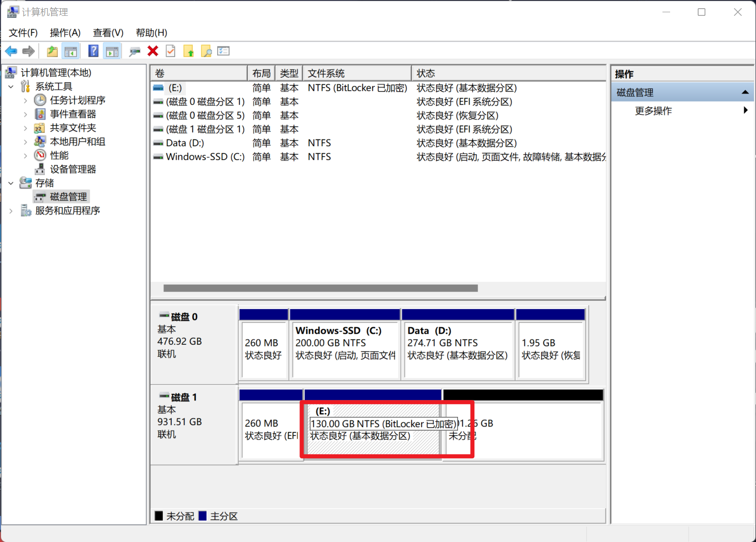Click the Task Scheduler clock icon
The image size is (756, 542).
coord(40,100)
